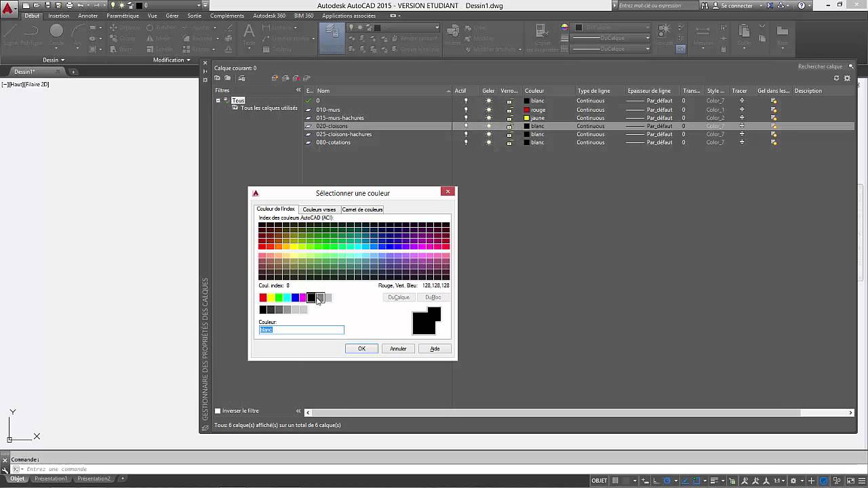Collapse the Filtres pane chevrons
This screenshot has width=868, height=488.
(x=298, y=90)
